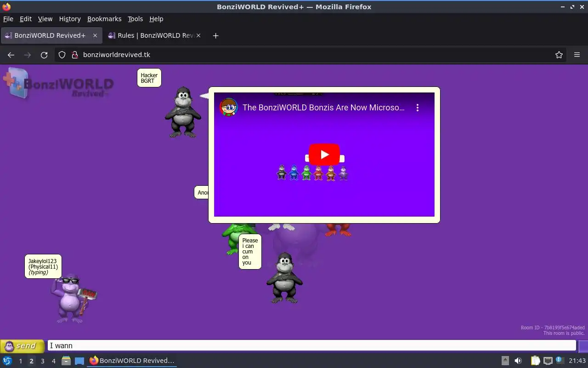This screenshot has height=368, width=588.
Task: Click the purple button right of chat input
Action: pyautogui.click(x=583, y=346)
